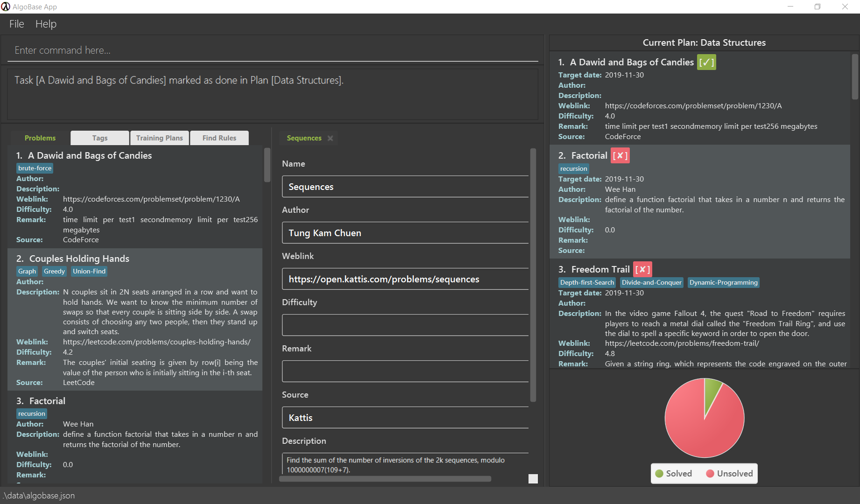The height and width of the screenshot is (504, 860).
Task: Click the status bar path algobase.json
Action: click(38, 496)
